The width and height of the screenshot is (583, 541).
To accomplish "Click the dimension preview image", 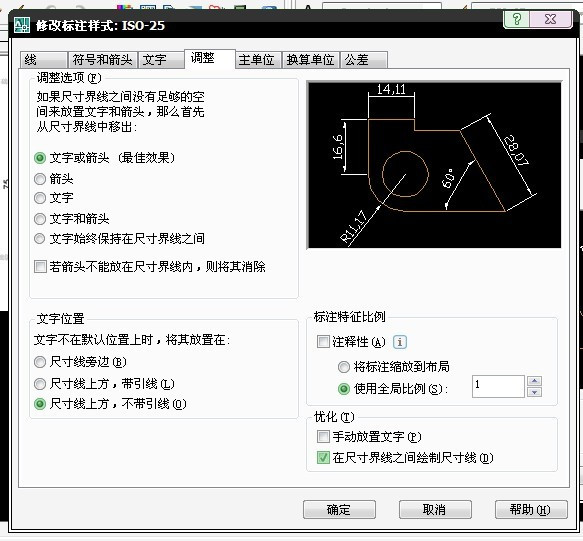I will 434,165.
